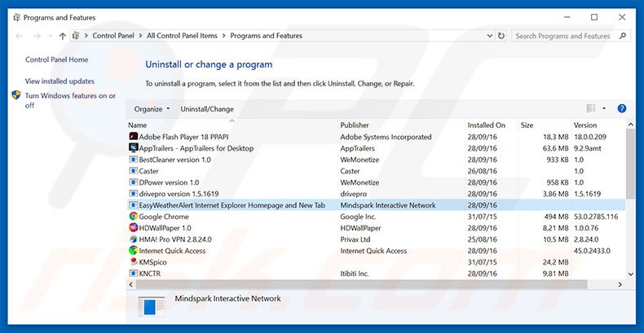Viewport: 644px width, 333px height.
Task: Click the vertical scrollbar down arrow
Action: click(631, 274)
